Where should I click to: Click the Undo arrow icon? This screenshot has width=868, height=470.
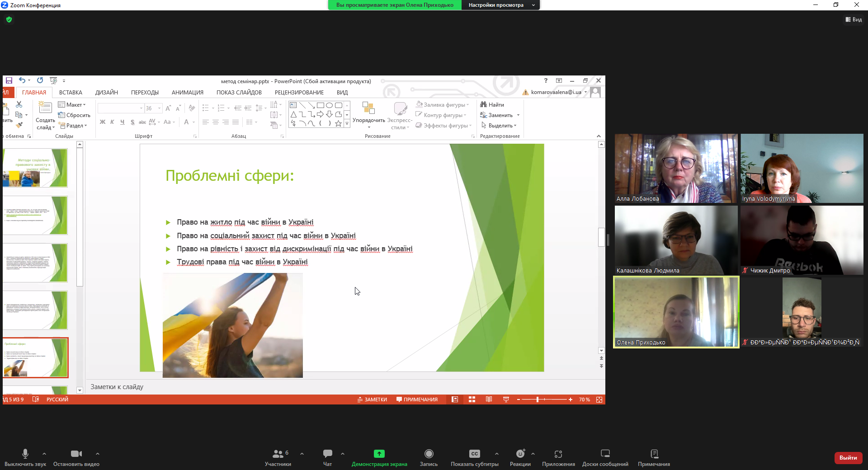[x=22, y=80]
